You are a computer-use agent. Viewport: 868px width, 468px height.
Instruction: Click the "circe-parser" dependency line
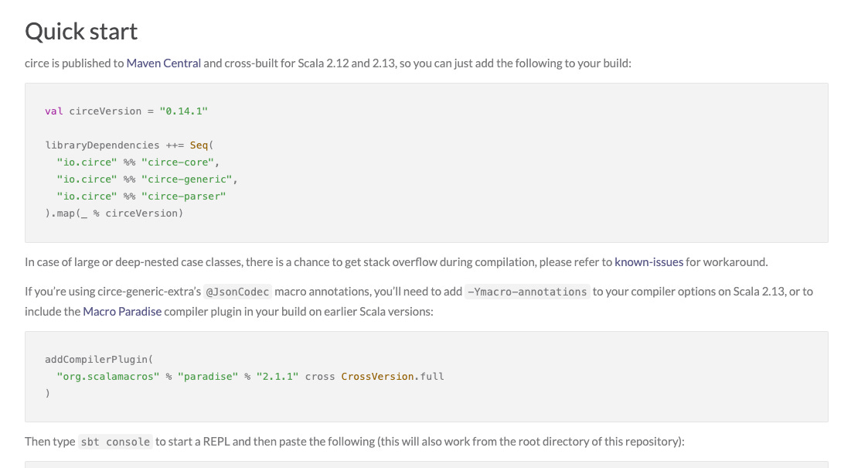coord(141,196)
